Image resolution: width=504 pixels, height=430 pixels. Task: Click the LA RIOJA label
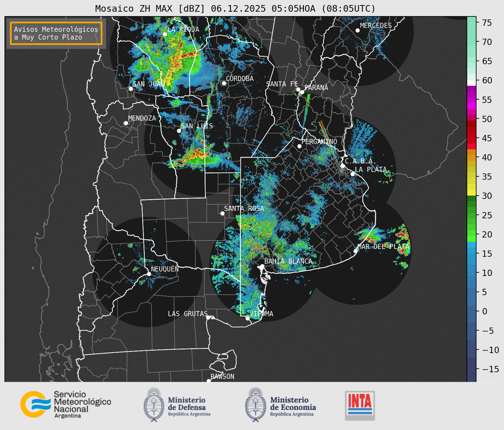(183, 29)
